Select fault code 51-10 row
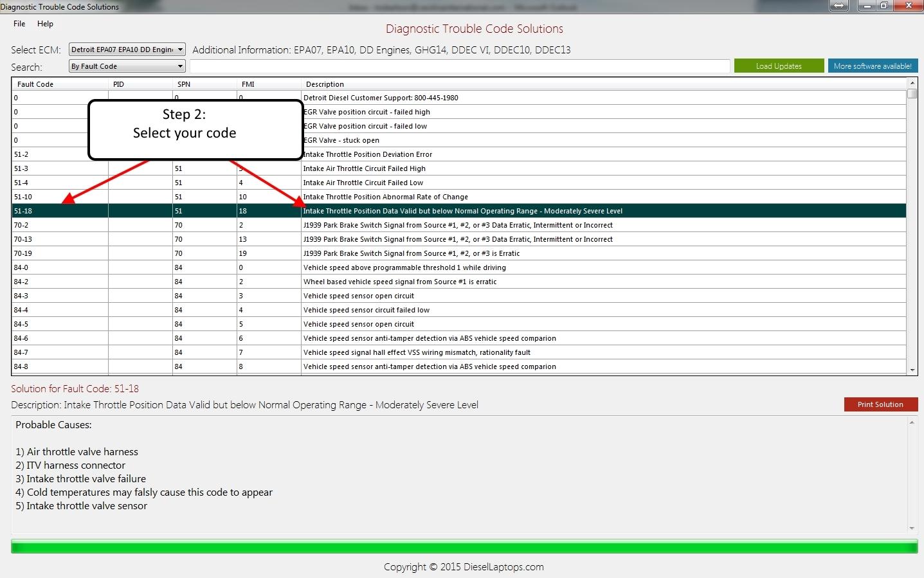 tap(459, 197)
